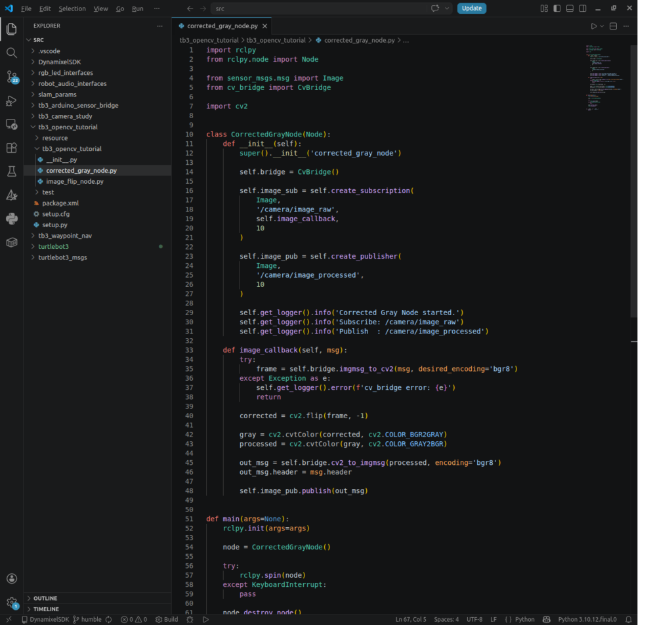Toggle Primary Side Bar visibility

tap(556, 8)
